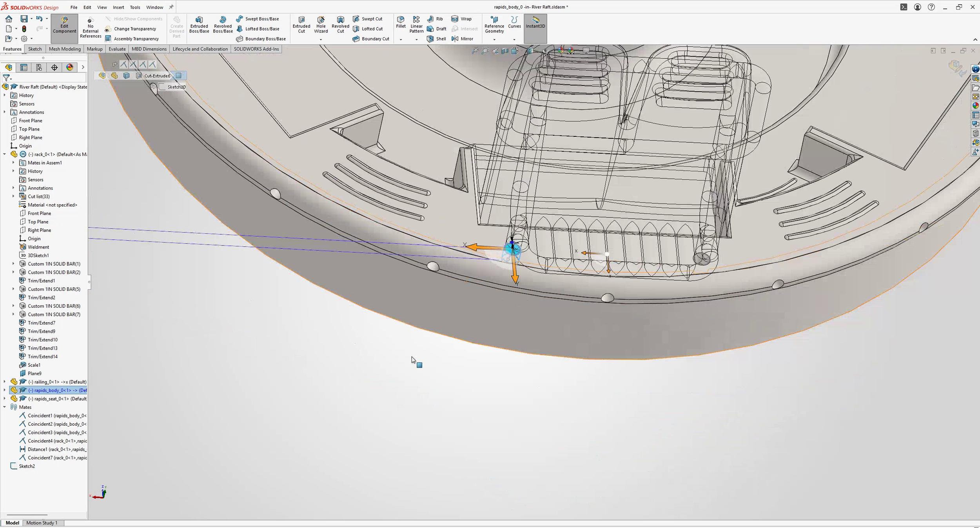
Task: Click the Boundary Boss/Base button
Action: click(261, 38)
